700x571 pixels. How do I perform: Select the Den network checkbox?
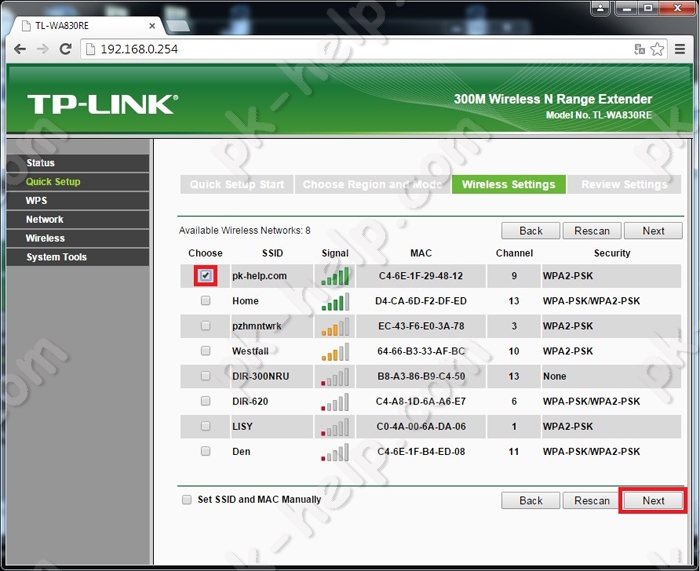point(205,451)
